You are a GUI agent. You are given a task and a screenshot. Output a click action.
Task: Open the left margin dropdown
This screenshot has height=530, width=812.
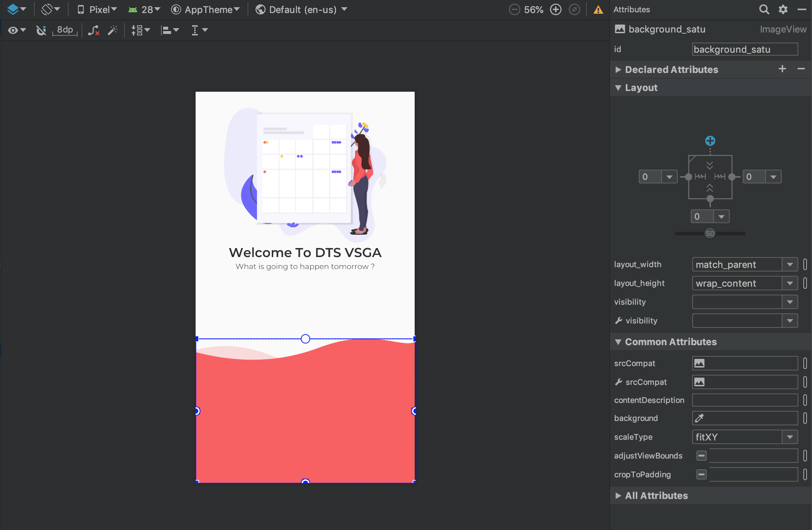tap(669, 177)
